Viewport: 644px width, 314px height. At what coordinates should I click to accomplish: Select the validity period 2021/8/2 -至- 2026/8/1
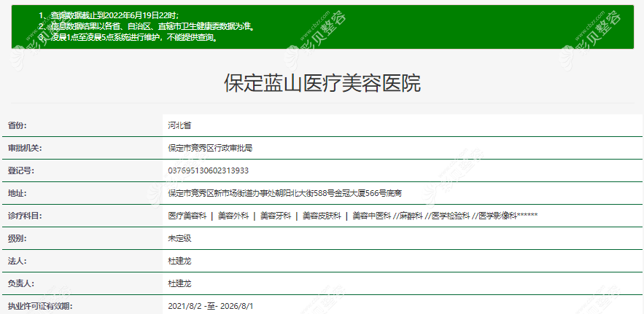pos(211,306)
